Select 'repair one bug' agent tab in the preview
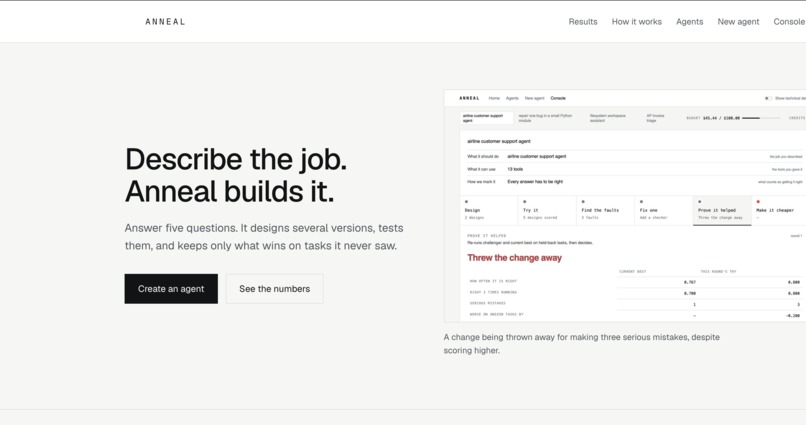The image size is (806, 425). [x=545, y=118]
